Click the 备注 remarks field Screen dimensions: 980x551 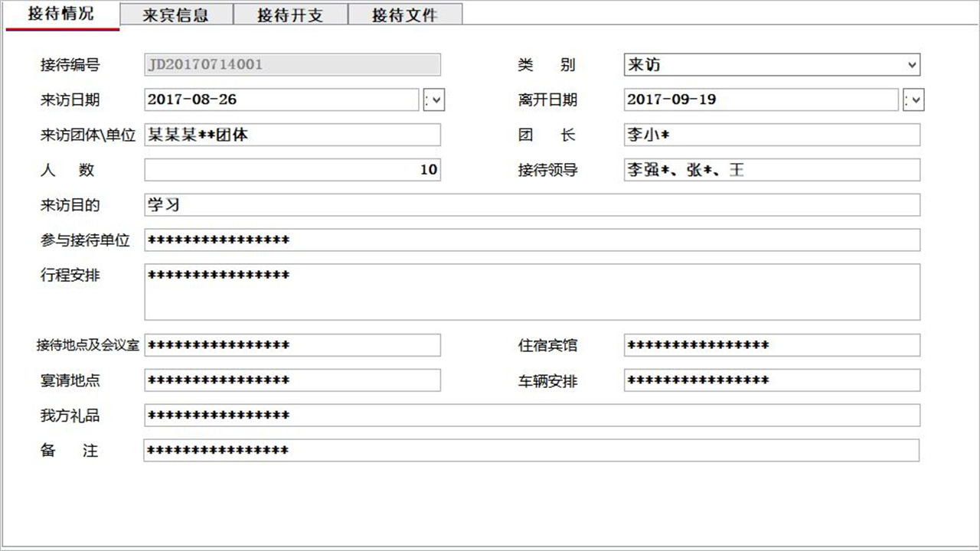coord(531,450)
